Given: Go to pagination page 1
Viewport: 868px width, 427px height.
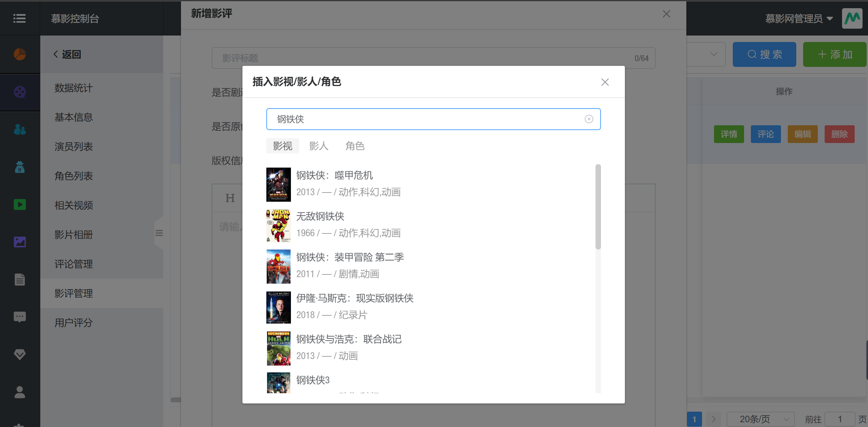Looking at the screenshot, I should click(x=694, y=419).
